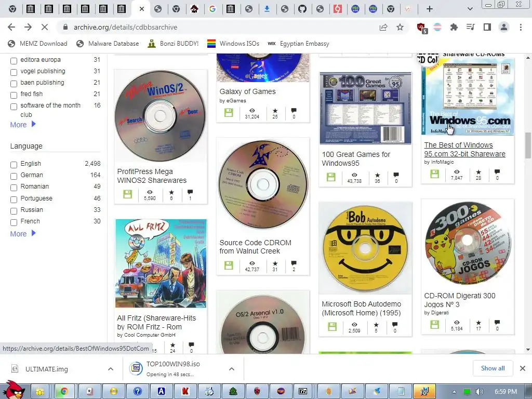Viewport: 532px width, 399px height.
Task: Enable the English language filter
Action: pyautogui.click(x=14, y=165)
